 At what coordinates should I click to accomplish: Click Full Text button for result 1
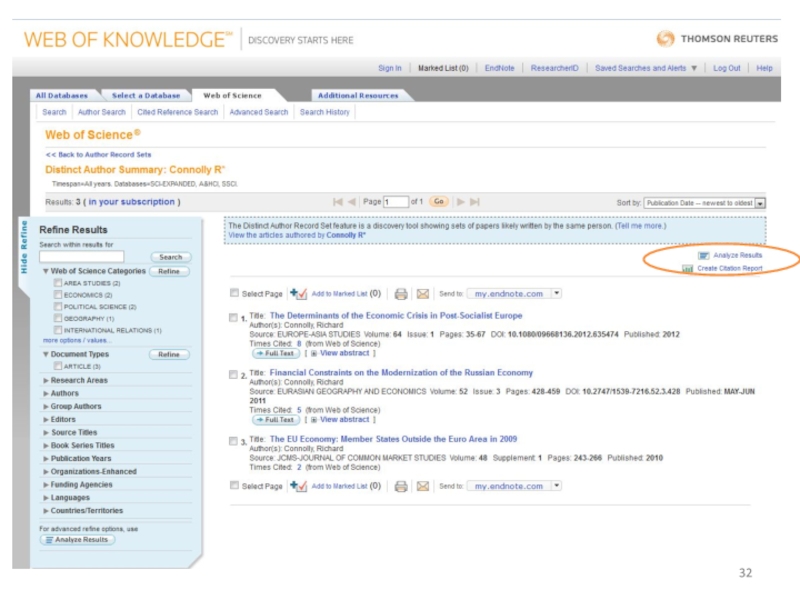pos(276,354)
